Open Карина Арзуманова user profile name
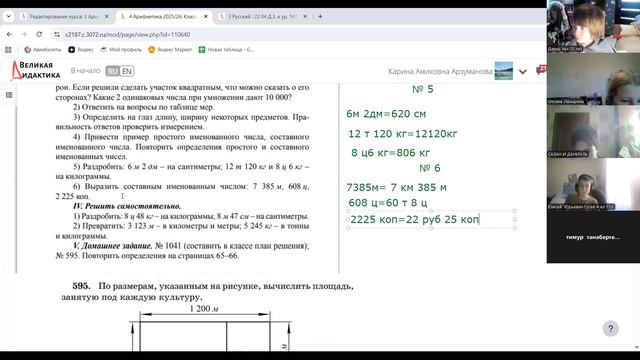 pyautogui.click(x=440, y=71)
